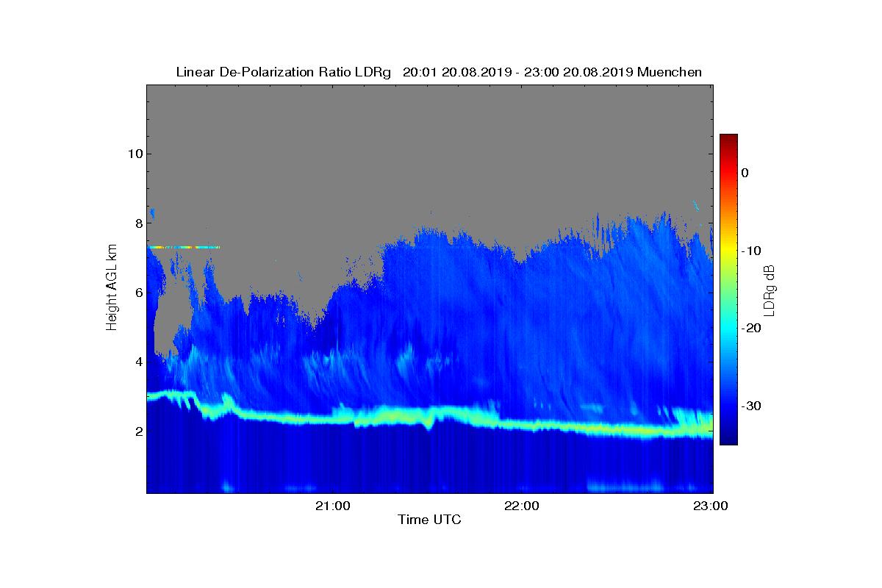Viewport: 882px width, 588px height.
Task: Click the '10' height tick label
Action: point(135,154)
